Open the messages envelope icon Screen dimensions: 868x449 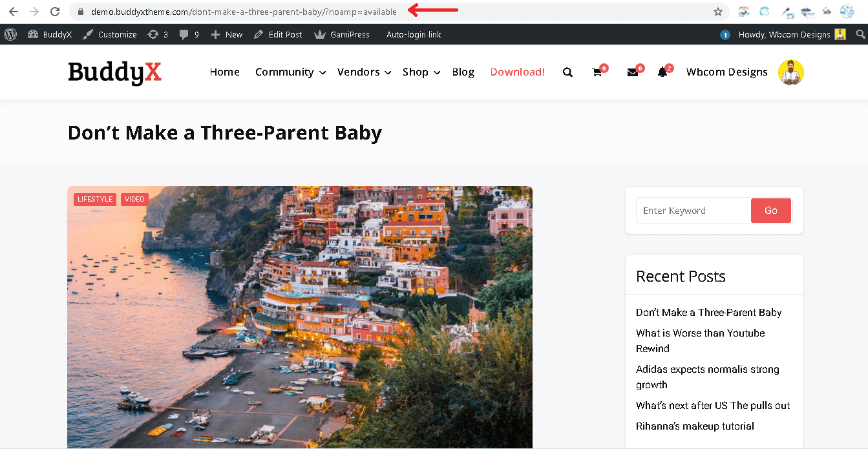(x=633, y=72)
